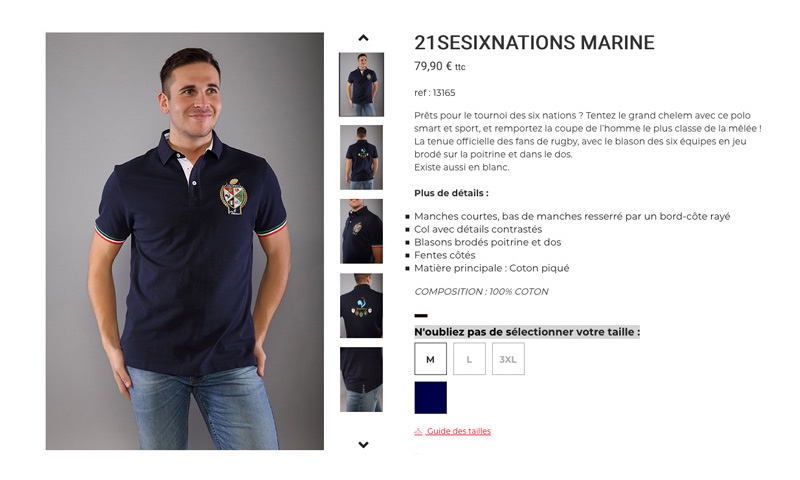View the chest crest close-up thumbnail
800x480 pixels.
[x=361, y=231]
